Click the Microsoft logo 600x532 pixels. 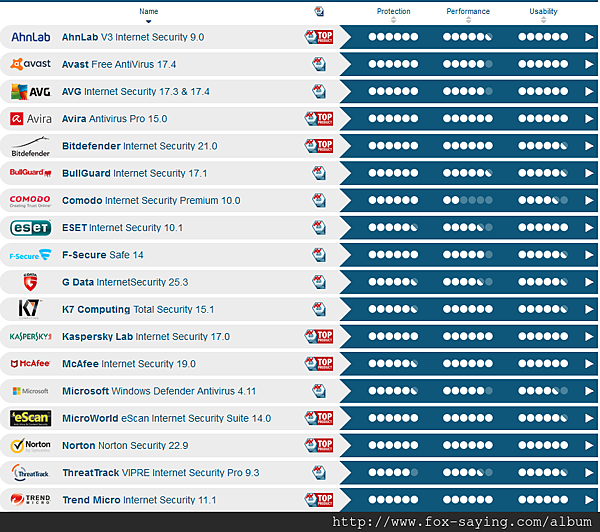[x=31, y=391]
